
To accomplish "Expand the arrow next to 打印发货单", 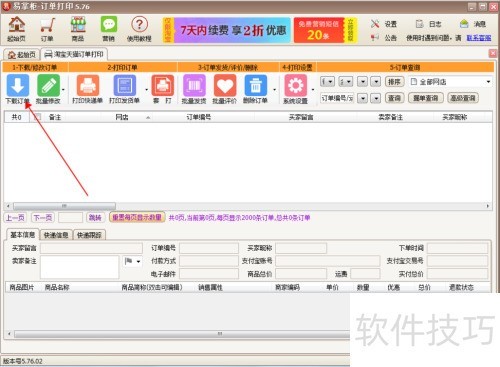I will pyautogui.click(x=146, y=89).
